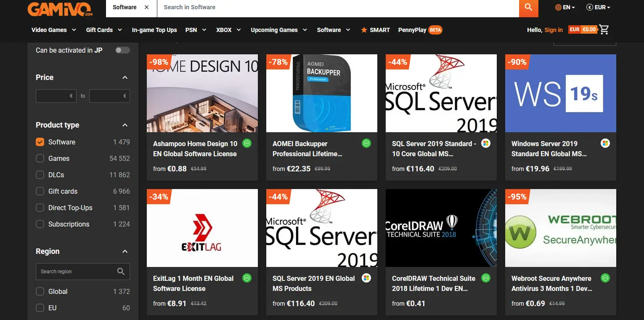644x320 pixels.
Task: Check the DLCs product type checkbox
Action: click(x=40, y=175)
